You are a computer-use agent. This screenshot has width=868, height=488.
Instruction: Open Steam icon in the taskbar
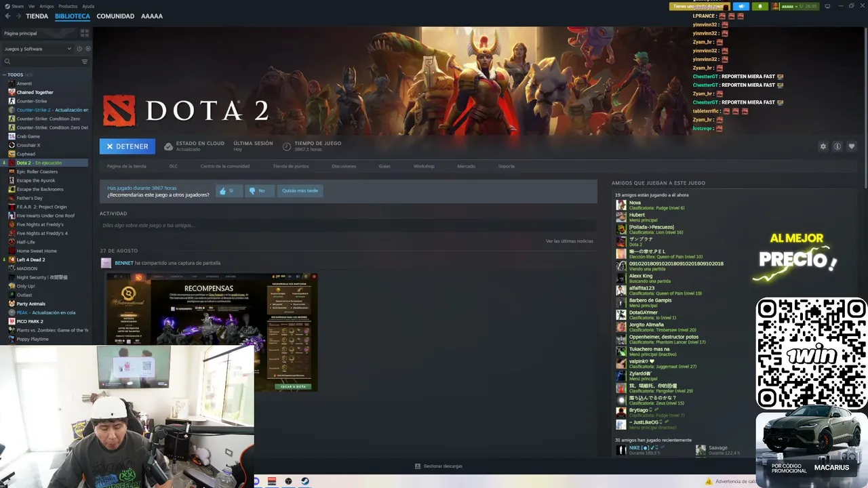click(x=305, y=481)
